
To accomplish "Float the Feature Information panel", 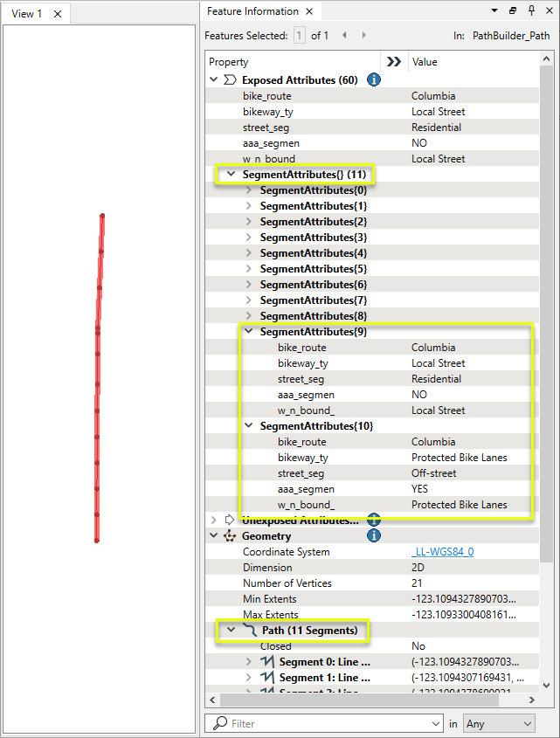I will 513,10.
